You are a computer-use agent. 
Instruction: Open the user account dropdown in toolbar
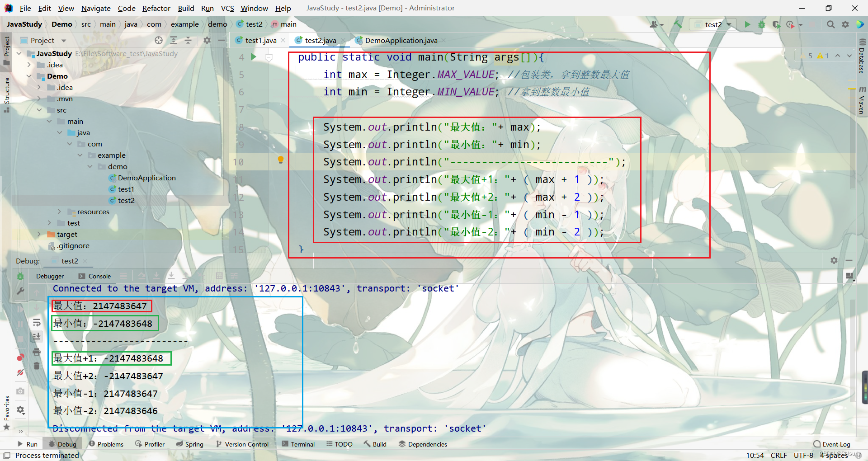tap(656, 24)
